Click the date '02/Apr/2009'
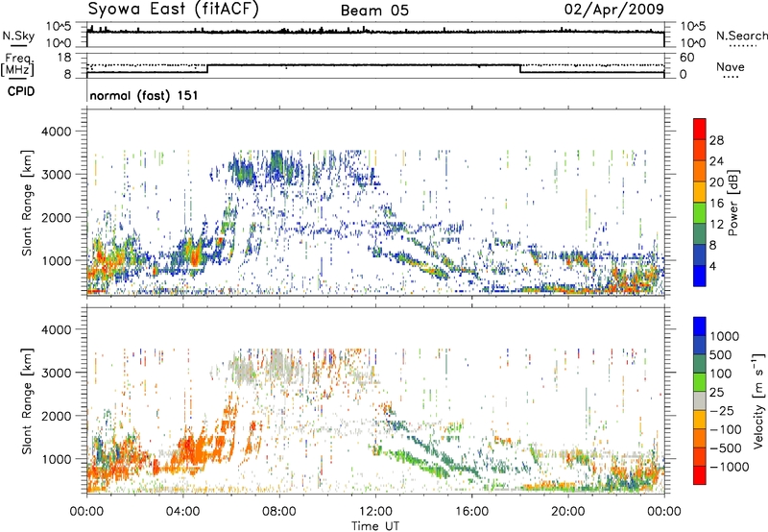768x532 pixels. pyautogui.click(x=614, y=10)
